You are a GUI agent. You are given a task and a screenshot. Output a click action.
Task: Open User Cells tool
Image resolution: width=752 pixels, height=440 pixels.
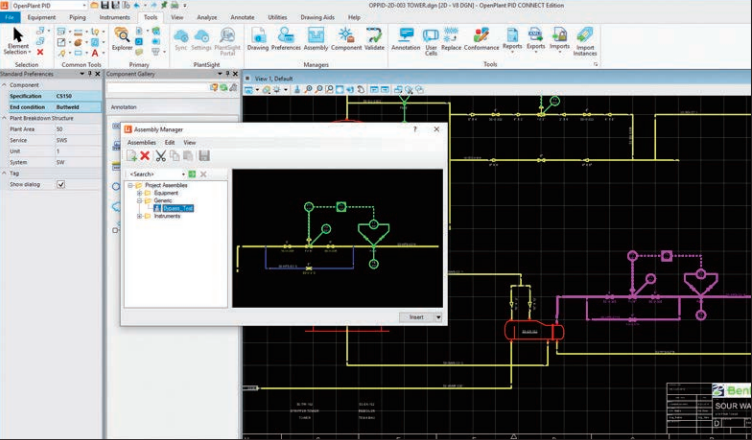click(431, 41)
